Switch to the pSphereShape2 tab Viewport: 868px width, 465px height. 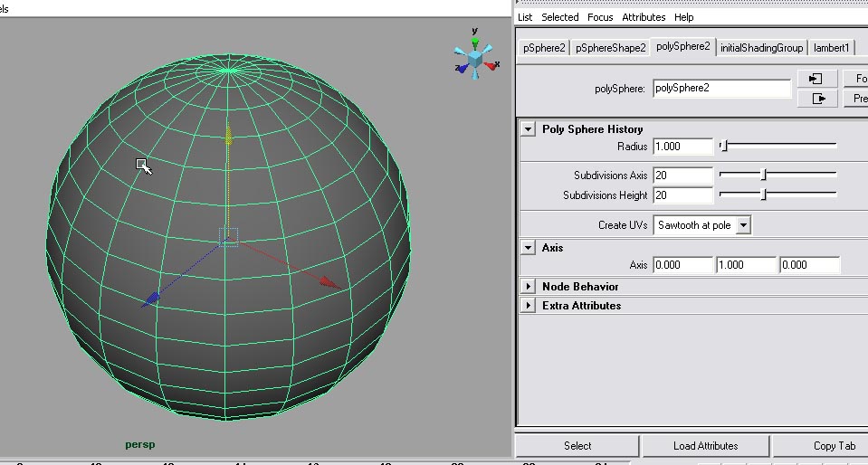611,48
